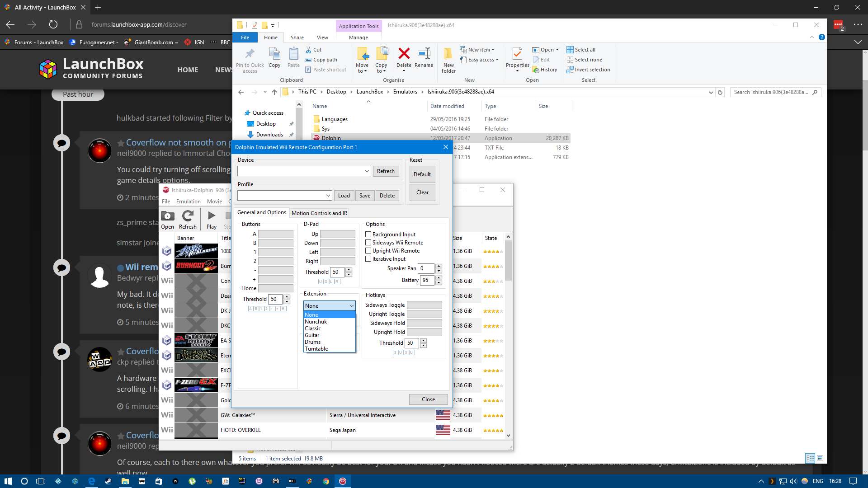Enable Iterative Input checkbox
Viewport: 868px width, 488px height.
[368, 258]
